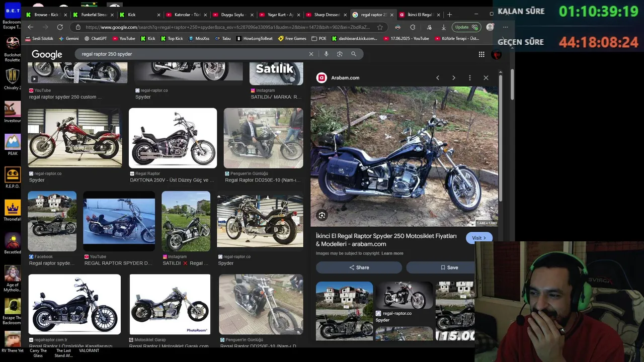
Task: Click the Share button
Action: click(359, 267)
